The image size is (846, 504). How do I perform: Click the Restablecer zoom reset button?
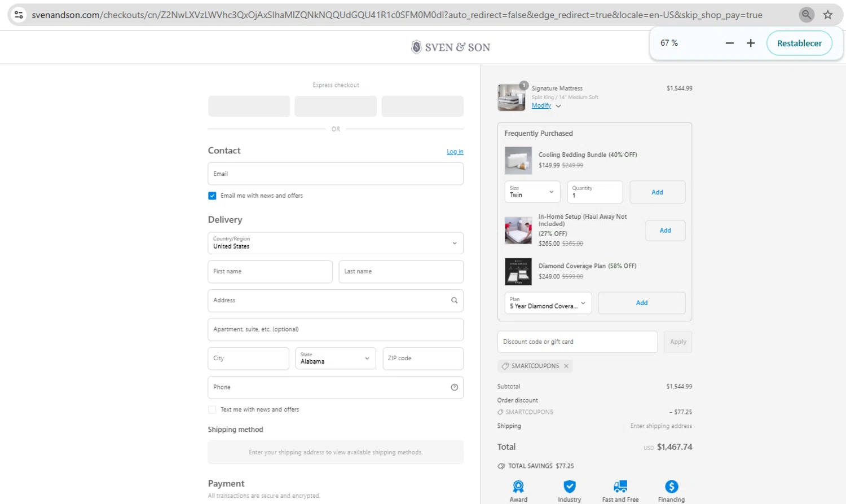[799, 43]
